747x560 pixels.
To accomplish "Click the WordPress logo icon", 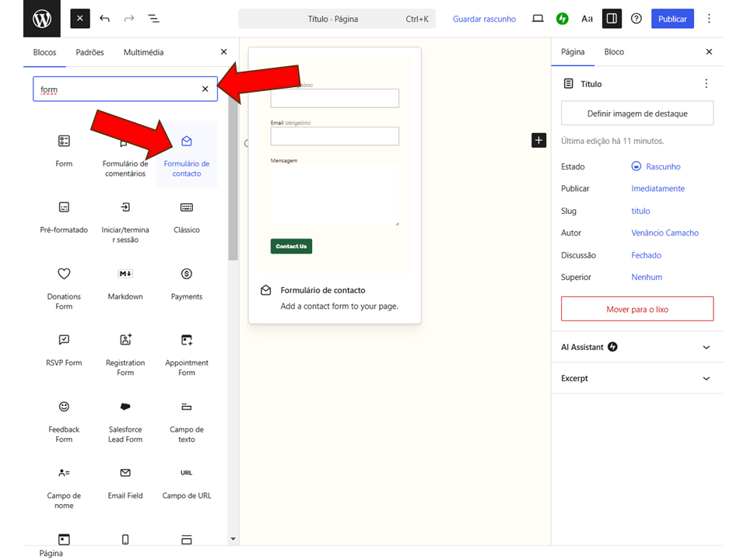I will 42,19.
